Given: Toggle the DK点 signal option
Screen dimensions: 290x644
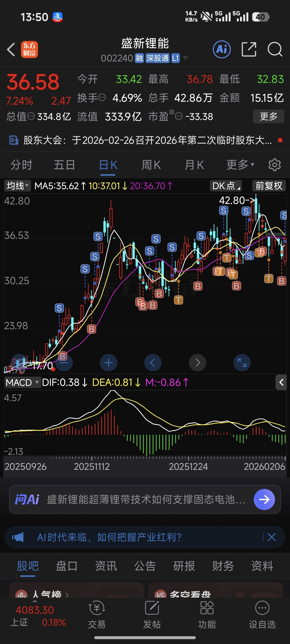Looking at the screenshot, I should [226, 186].
